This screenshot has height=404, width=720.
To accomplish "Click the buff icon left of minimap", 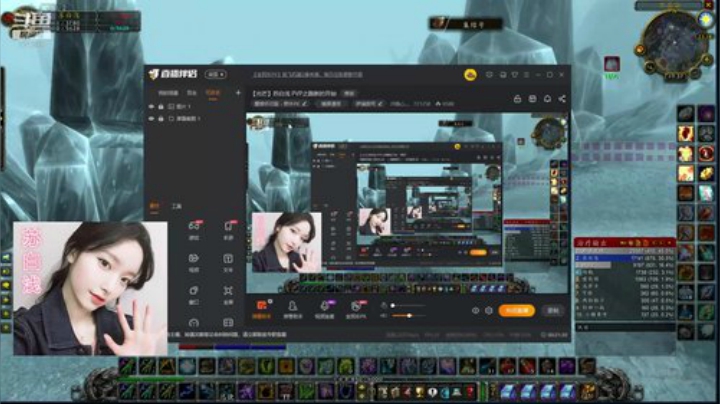I will pos(612,64).
